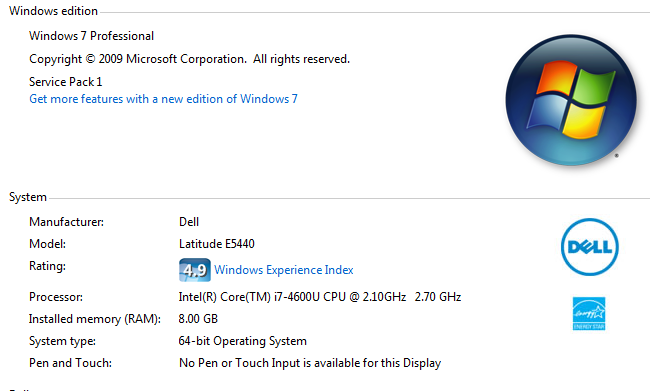This screenshot has height=391, width=655.
Task: Click the Energy Star badge
Action: tap(589, 314)
